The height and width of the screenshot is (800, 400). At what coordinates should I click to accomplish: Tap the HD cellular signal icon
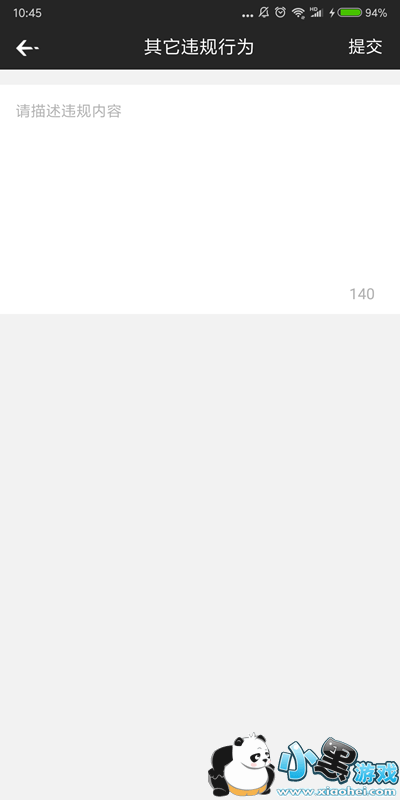[316, 12]
